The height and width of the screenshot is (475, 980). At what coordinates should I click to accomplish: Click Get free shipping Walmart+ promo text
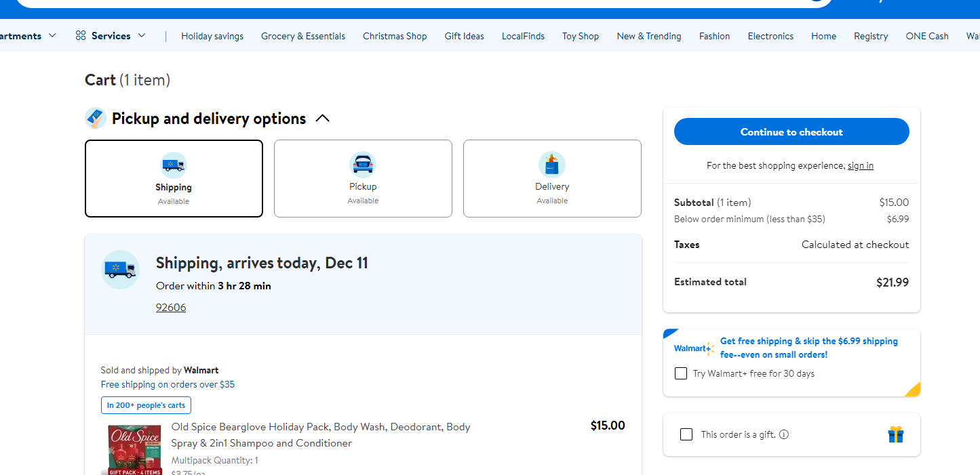pyautogui.click(x=809, y=348)
